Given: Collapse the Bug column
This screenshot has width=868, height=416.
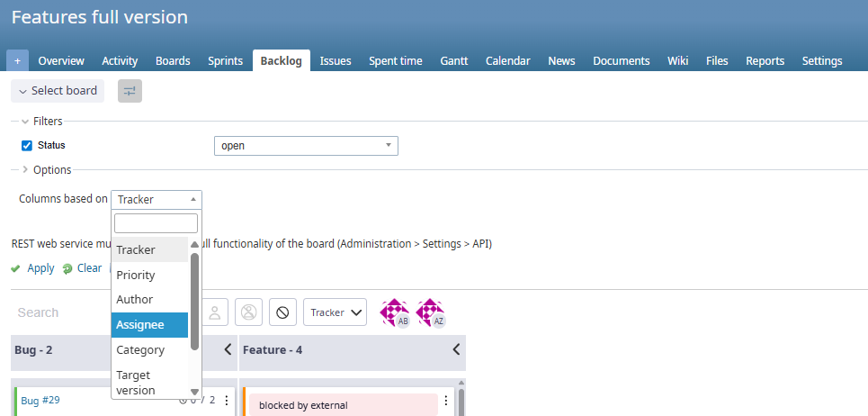Looking at the screenshot, I should point(228,349).
